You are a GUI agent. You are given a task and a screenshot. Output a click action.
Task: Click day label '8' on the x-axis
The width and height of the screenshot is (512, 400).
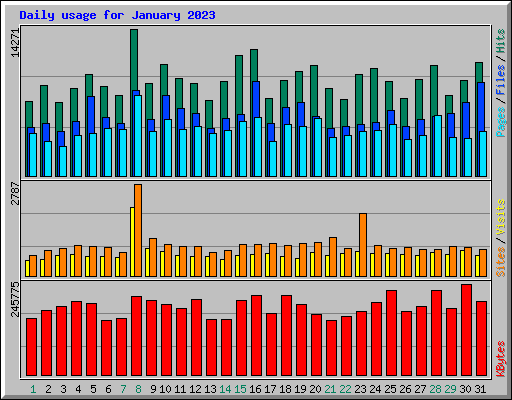click(x=138, y=389)
